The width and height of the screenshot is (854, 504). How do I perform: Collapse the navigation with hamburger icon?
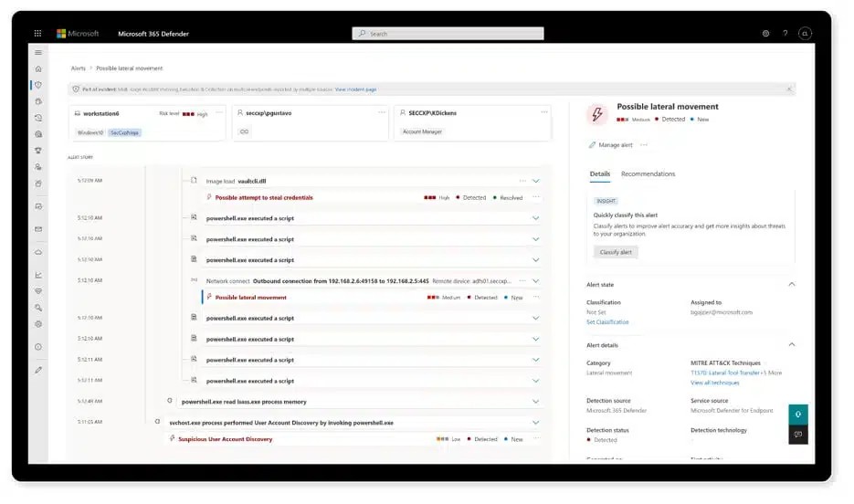[38, 52]
